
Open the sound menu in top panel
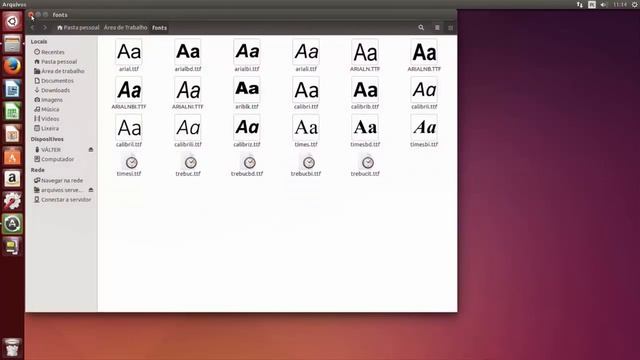(x=603, y=4)
